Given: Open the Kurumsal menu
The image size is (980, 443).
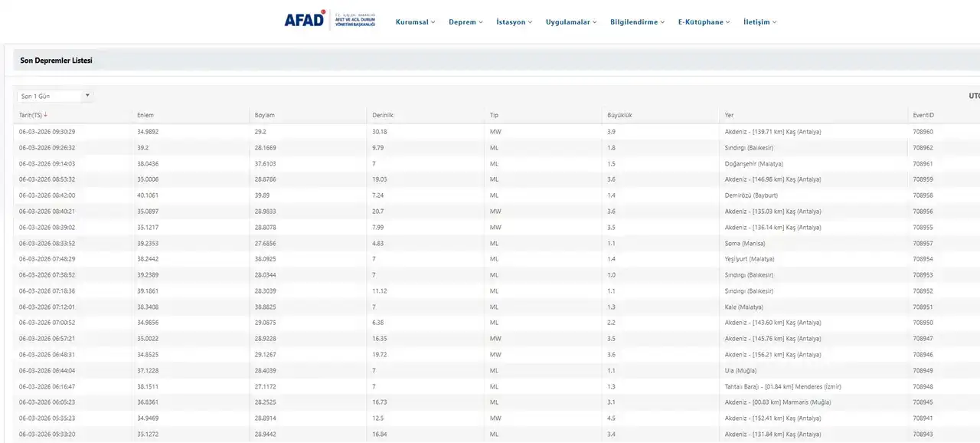Looking at the screenshot, I should click(413, 22).
